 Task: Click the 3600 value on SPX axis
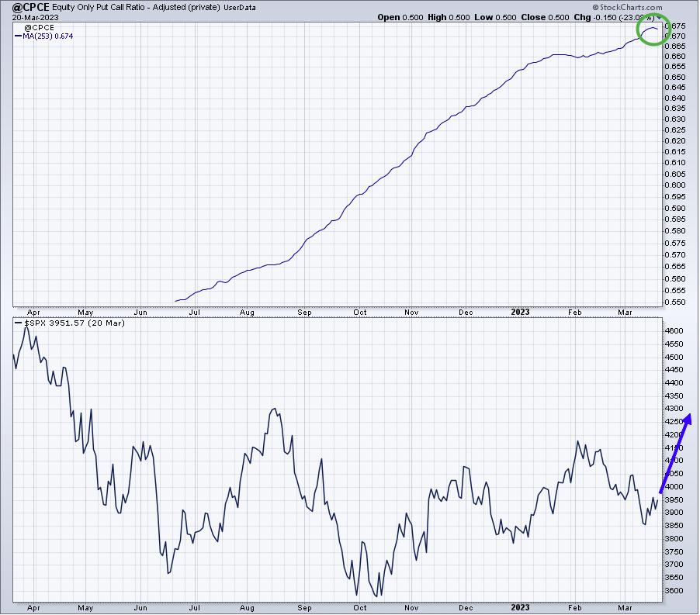point(676,591)
